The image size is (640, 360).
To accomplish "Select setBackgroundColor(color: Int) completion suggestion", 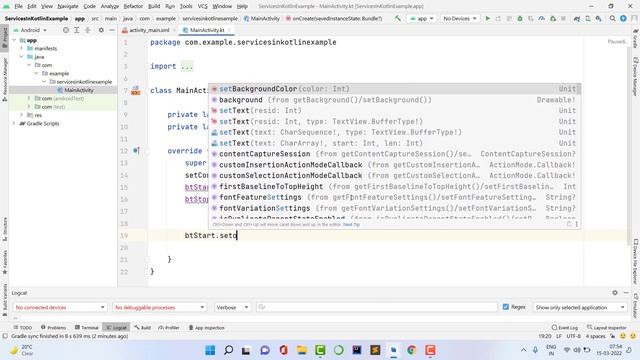I will pos(394,89).
